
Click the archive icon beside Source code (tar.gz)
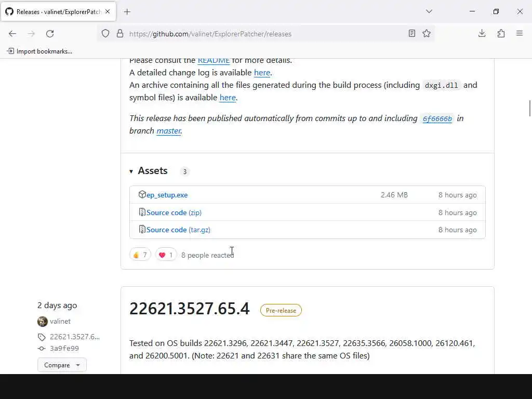[142, 229]
